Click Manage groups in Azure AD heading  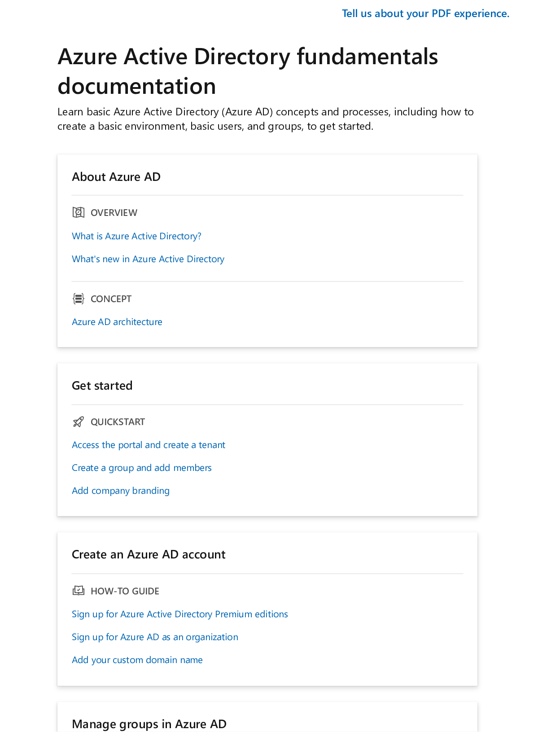pyautogui.click(x=149, y=724)
